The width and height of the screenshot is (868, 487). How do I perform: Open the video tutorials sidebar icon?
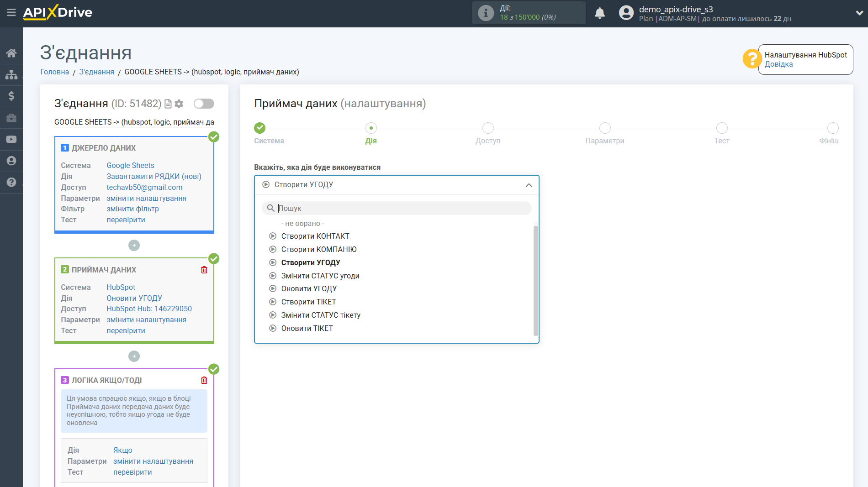11,139
